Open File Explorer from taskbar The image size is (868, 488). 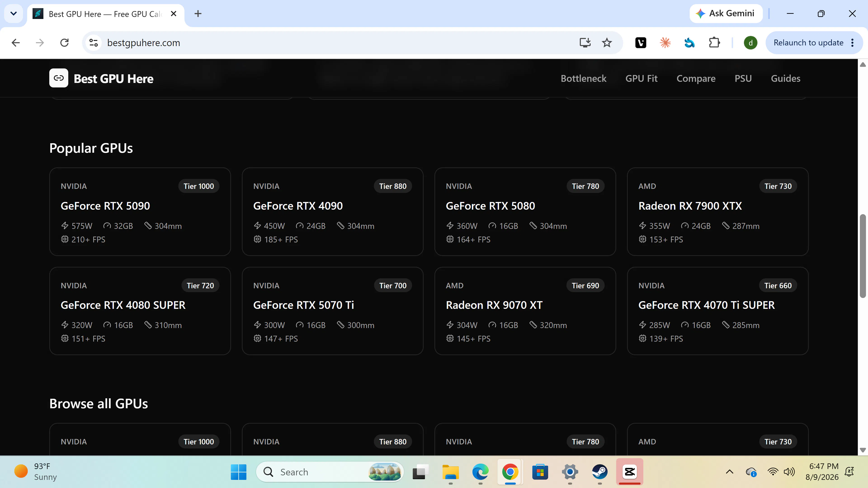point(451,472)
